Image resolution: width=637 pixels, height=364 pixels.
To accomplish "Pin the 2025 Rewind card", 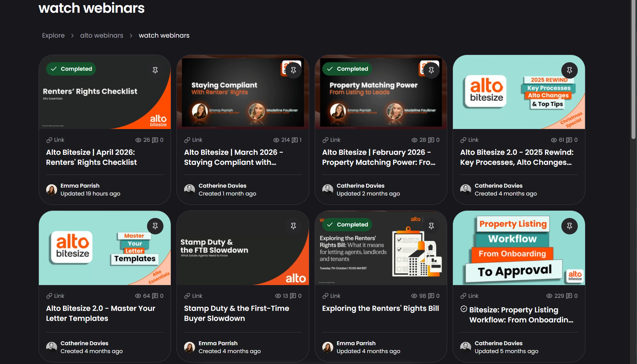I will tap(570, 70).
